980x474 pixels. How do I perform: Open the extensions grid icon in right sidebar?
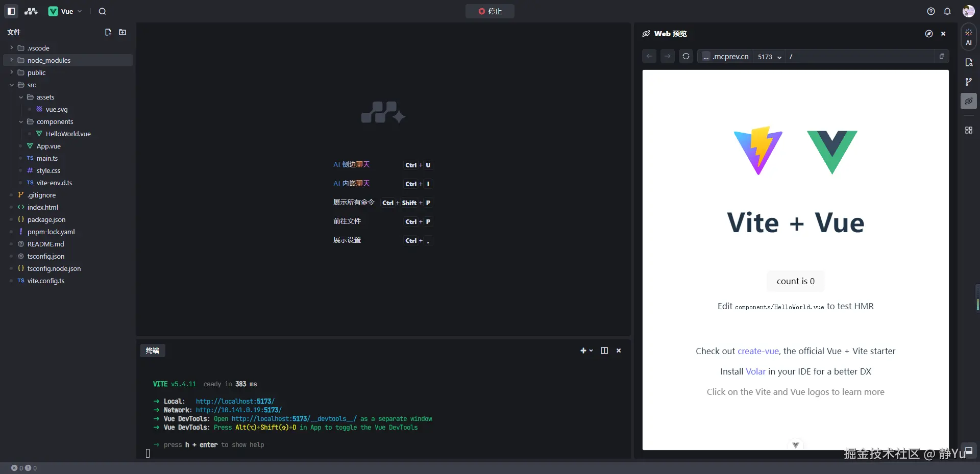click(969, 130)
